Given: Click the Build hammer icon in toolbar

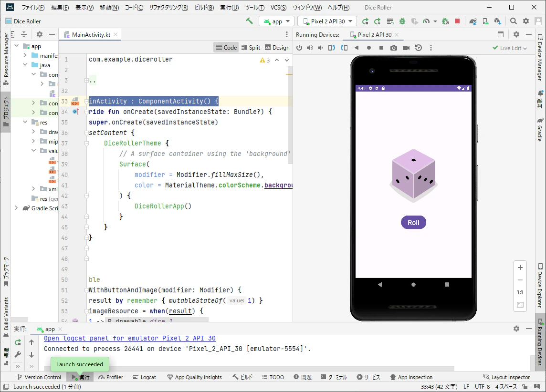Looking at the screenshot, I should pos(249,21).
